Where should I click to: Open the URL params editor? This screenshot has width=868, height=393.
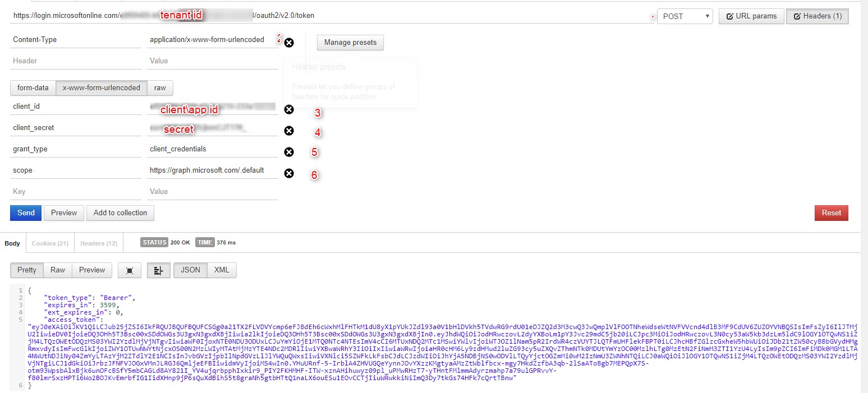pyautogui.click(x=751, y=16)
